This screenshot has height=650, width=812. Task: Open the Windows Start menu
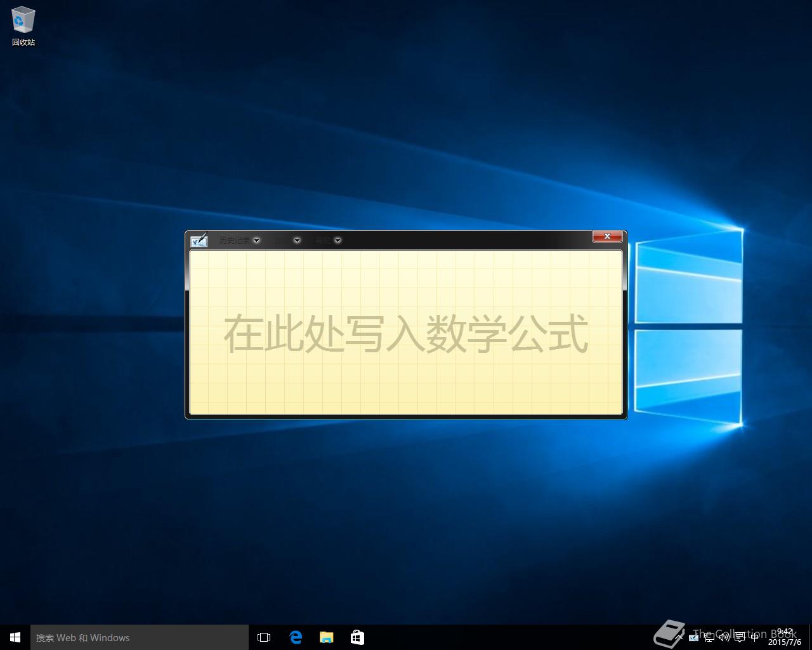pyautogui.click(x=15, y=637)
